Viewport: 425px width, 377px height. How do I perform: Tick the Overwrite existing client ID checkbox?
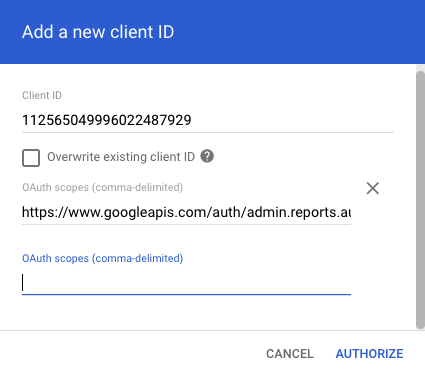(31, 158)
